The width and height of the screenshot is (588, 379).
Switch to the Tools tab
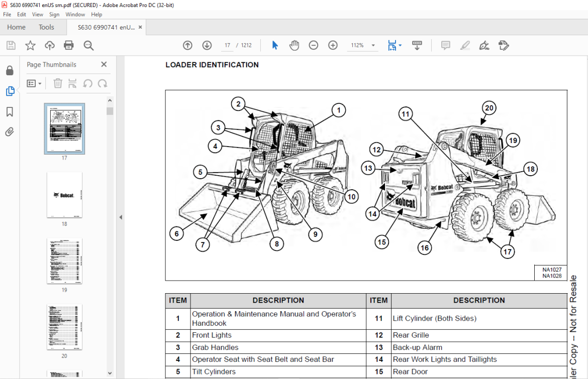[x=47, y=27]
